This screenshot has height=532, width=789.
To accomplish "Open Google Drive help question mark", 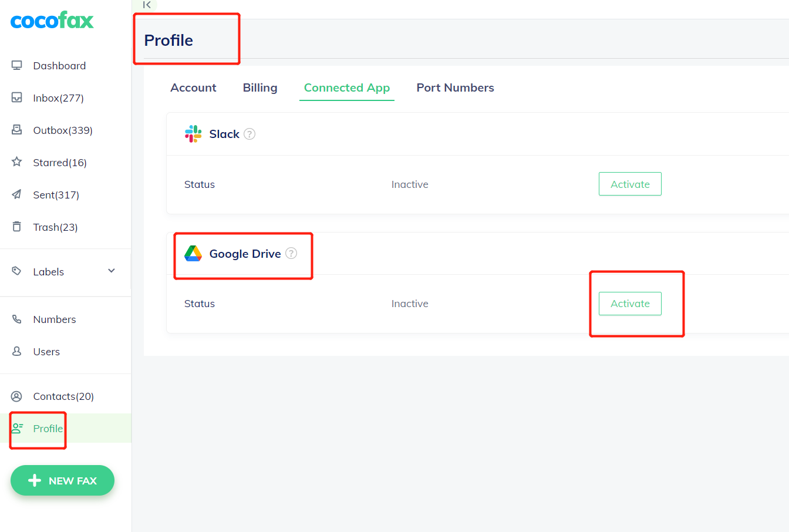I will tap(291, 253).
